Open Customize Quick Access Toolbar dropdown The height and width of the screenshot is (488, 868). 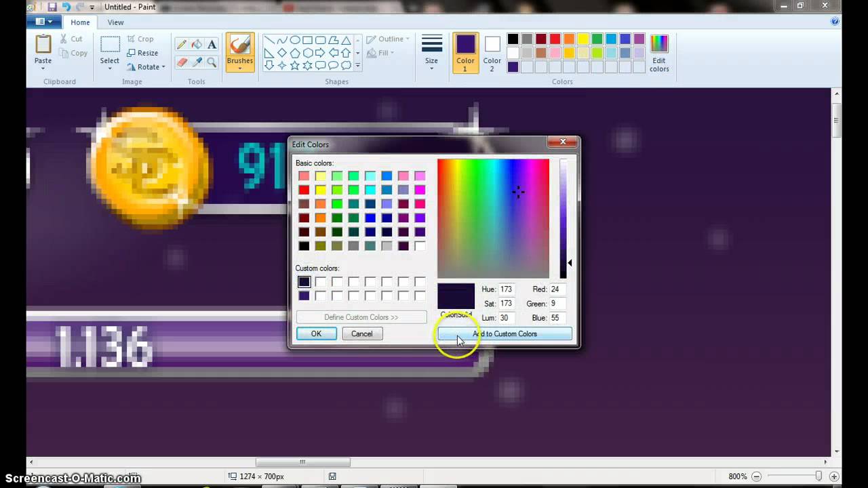tap(92, 7)
